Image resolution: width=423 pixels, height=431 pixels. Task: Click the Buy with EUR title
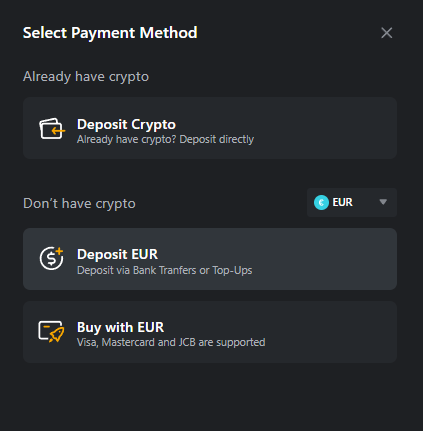tap(120, 327)
